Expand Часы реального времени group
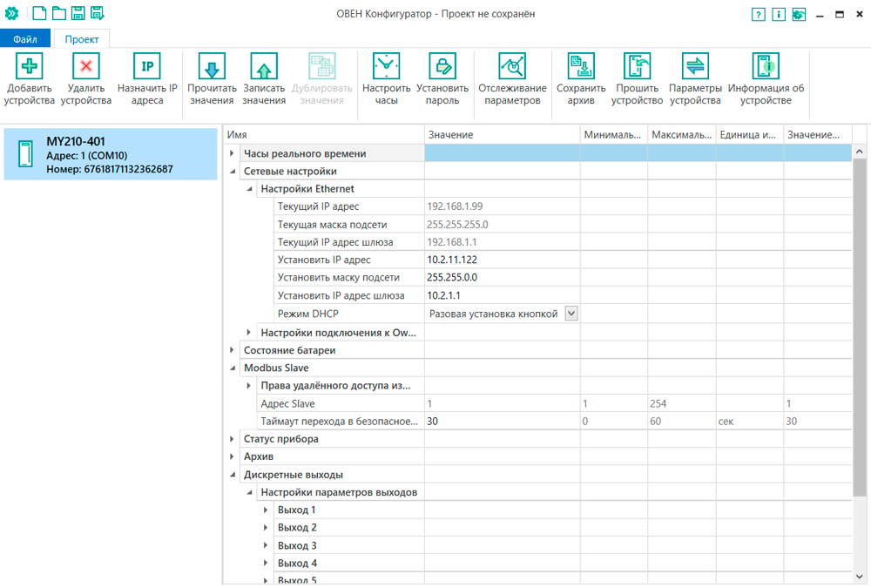Screen dimensions: 871x588 click(x=233, y=153)
